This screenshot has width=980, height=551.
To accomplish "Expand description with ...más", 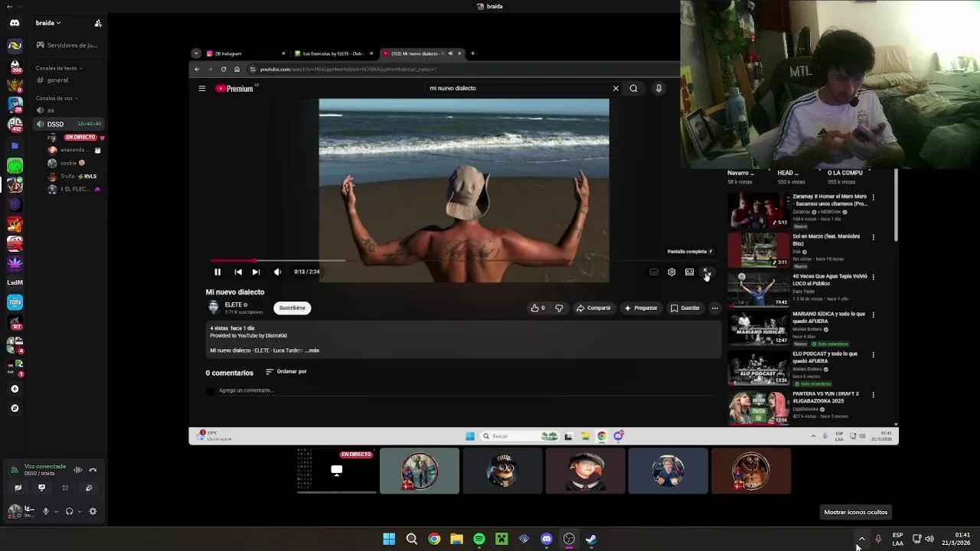I will pyautogui.click(x=312, y=350).
